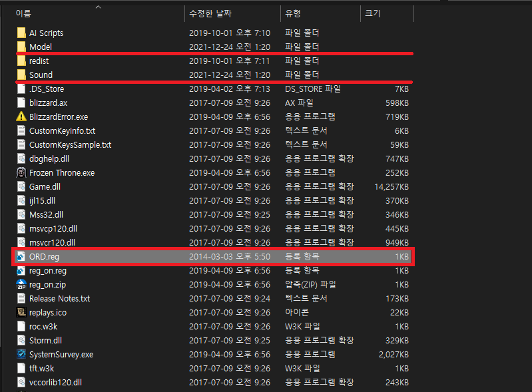This screenshot has height=392, width=532.
Task: Select the Model folder name
Action: click(41, 47)
